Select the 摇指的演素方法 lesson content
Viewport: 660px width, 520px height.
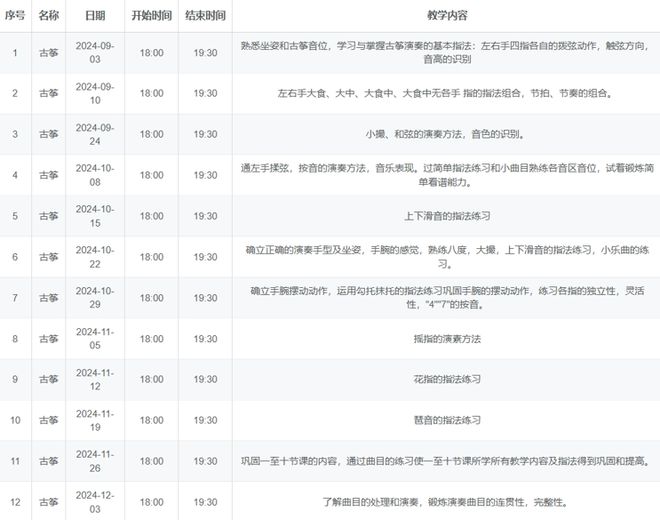click(x=445, y=339)
